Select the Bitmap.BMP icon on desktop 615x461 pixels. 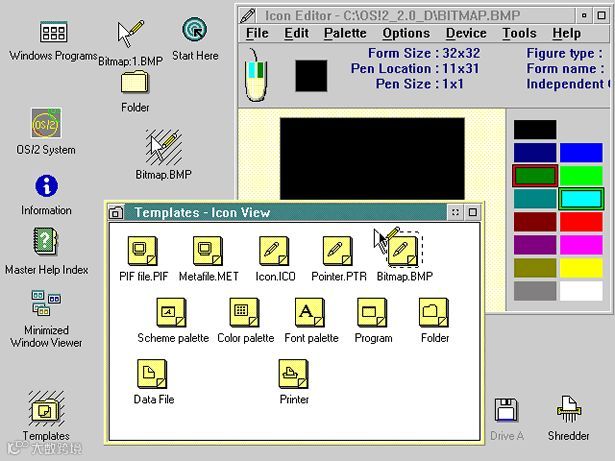164,147
